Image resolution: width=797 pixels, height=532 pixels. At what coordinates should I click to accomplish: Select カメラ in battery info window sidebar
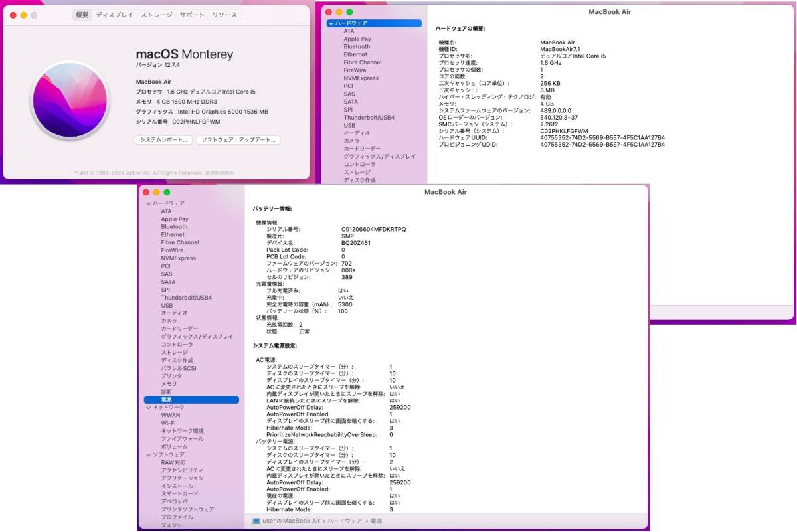[x=167, y=321]
